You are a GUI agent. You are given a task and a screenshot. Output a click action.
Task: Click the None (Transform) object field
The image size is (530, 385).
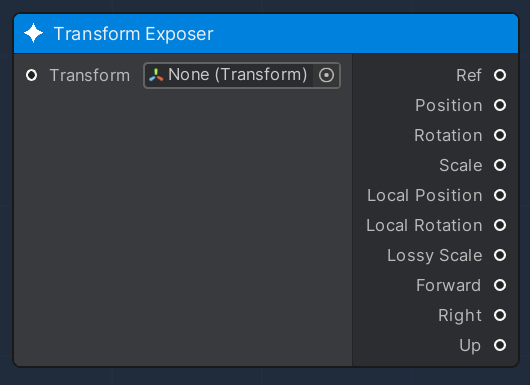(x=242, y=75)
